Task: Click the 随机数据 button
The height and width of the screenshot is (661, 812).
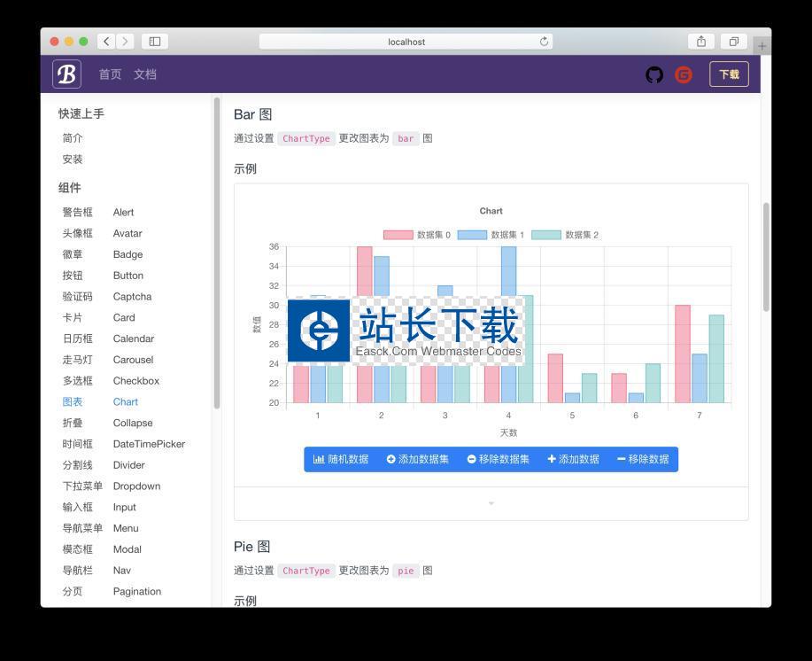Action: [341, 459]
